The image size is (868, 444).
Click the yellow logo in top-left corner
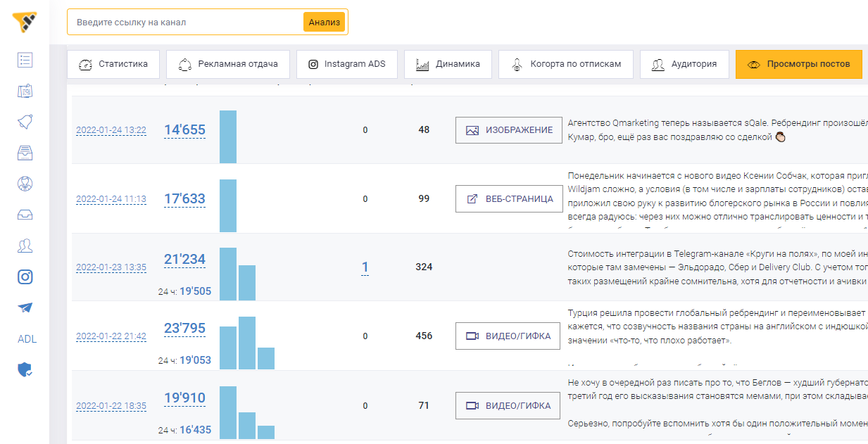pyautogui.click(x=25, y=22)
